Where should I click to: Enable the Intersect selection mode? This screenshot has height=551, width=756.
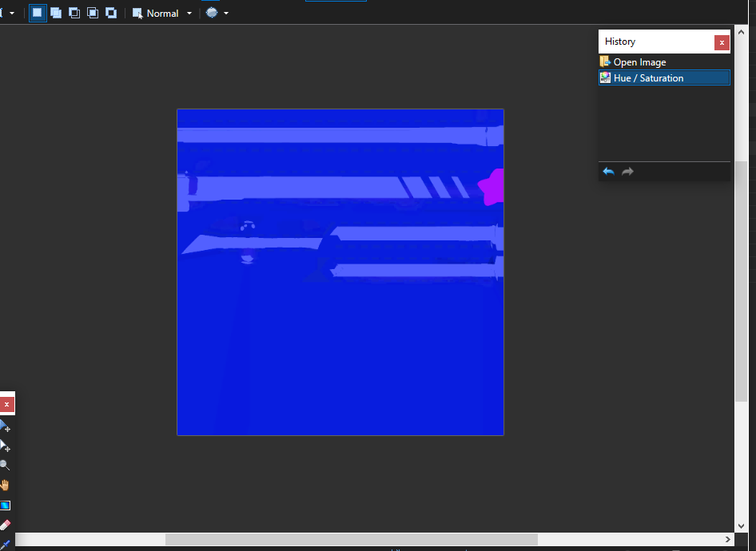coord(92,13)
